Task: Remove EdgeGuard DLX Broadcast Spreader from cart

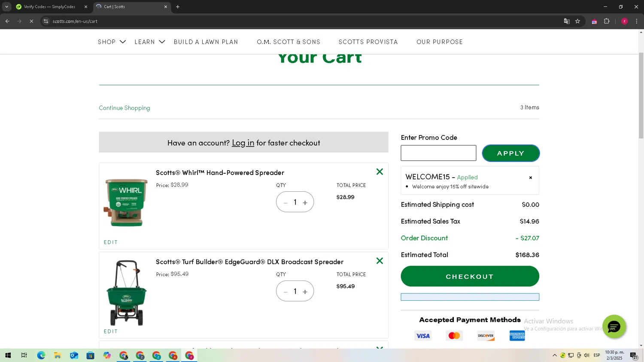Action: click(x=380, y=261)
